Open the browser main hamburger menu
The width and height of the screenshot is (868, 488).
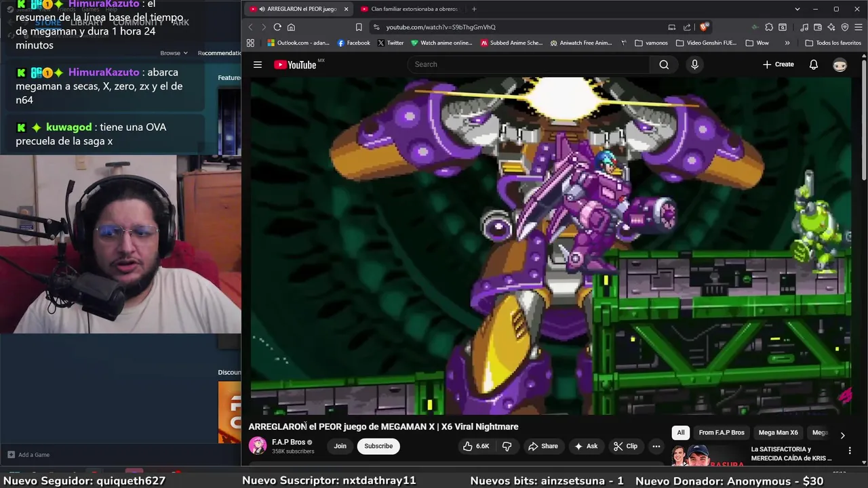pos(858,27)
